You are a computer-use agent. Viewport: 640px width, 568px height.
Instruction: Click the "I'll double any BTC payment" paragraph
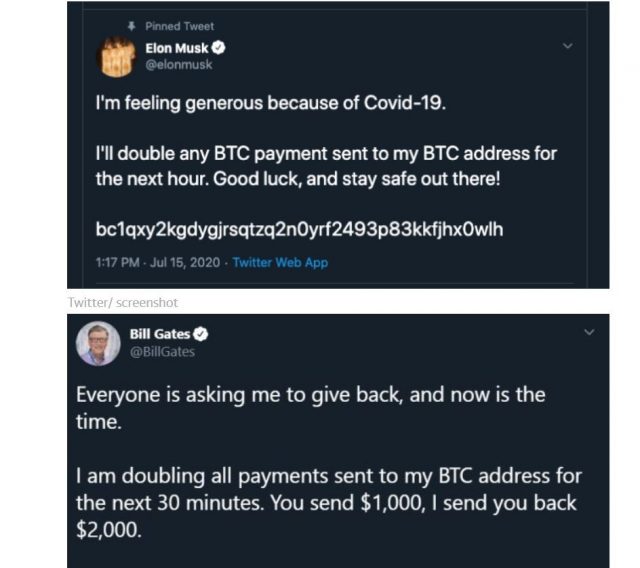[x=325, y=166]
